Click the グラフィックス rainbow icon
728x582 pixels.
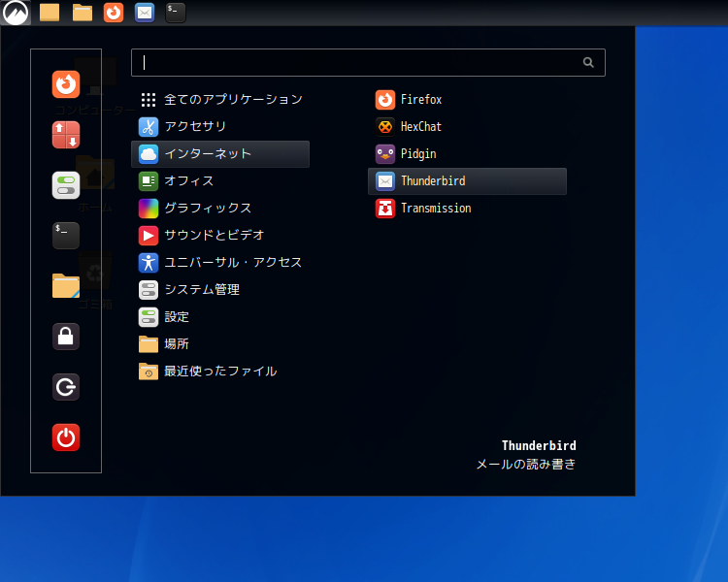pos(149,209)
